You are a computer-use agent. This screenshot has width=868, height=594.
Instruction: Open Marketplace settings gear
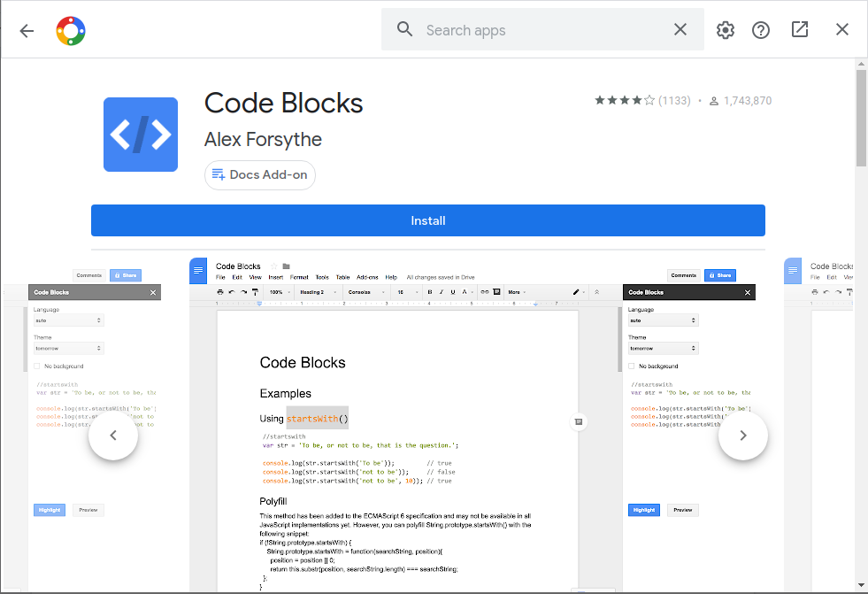point(726,30)
